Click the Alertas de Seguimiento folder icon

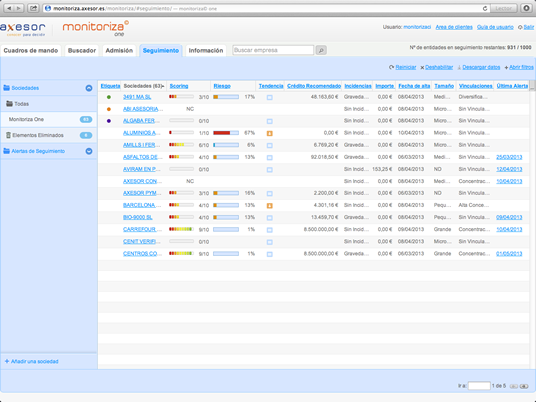click(6, 151)
